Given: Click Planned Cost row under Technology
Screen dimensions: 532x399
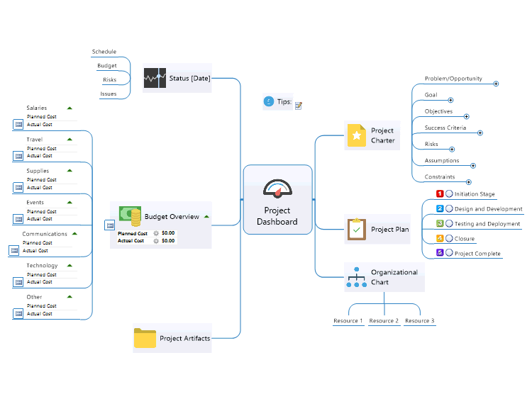Looking at the screenshot, I should point(42,274).
